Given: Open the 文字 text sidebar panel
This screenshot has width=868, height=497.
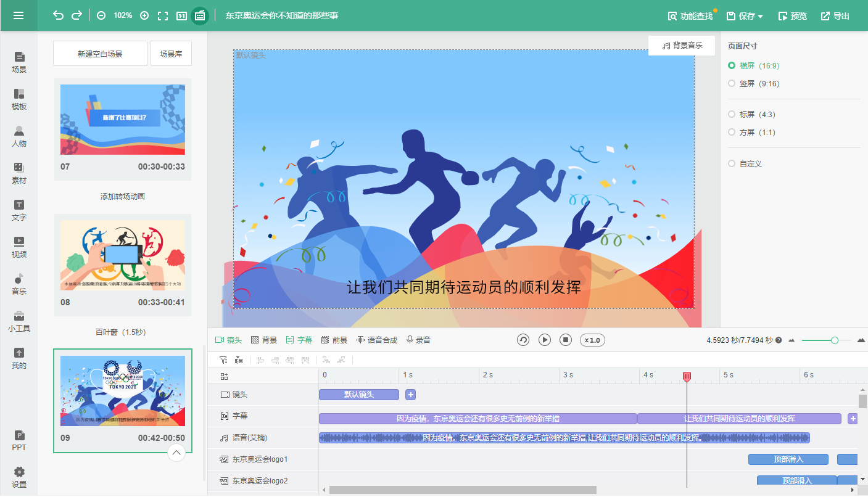Looking at the screenshot, I should (19, 210).
